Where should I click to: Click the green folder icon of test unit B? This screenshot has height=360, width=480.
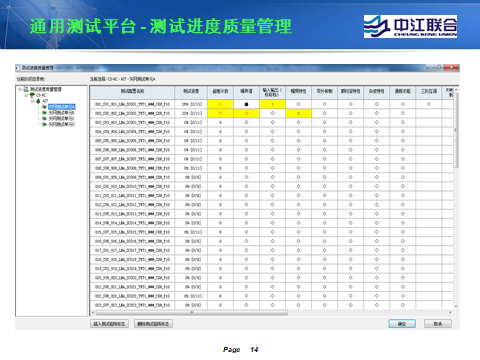pyautogui.click(x=44, y=113)
